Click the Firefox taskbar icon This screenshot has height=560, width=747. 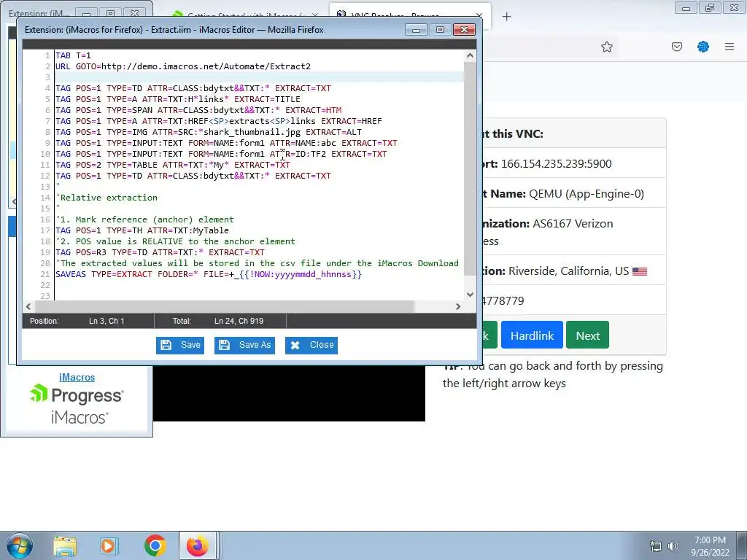pyautogui.click(x=198, y=545)
